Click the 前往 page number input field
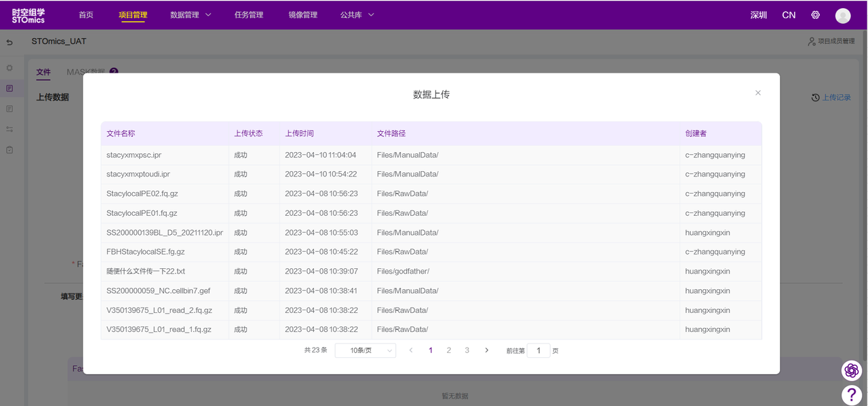 point(538,350)
